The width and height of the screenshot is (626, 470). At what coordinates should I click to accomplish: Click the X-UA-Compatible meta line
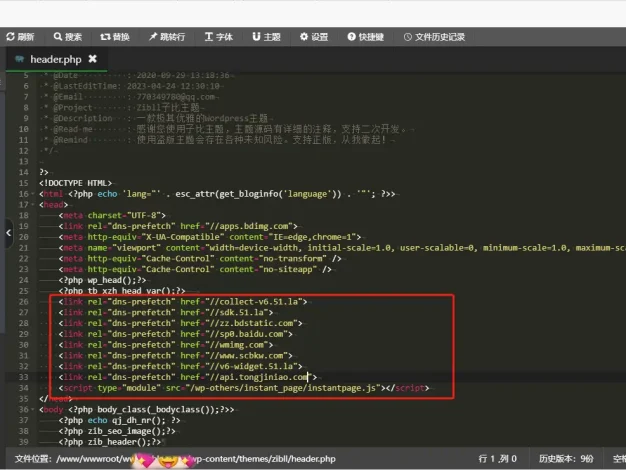tap(210, 237)
